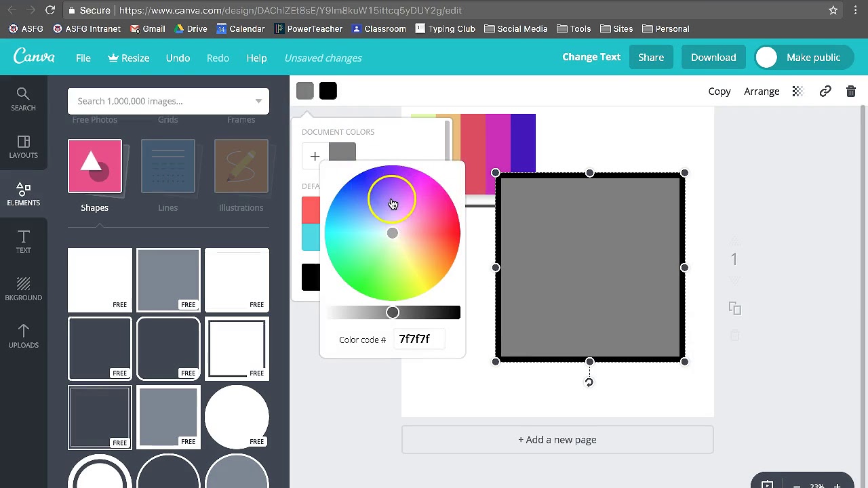This screenshot has width=868, height=488.
Task: Click the Unsaved changes status text
Action: (x=323, y=58)
